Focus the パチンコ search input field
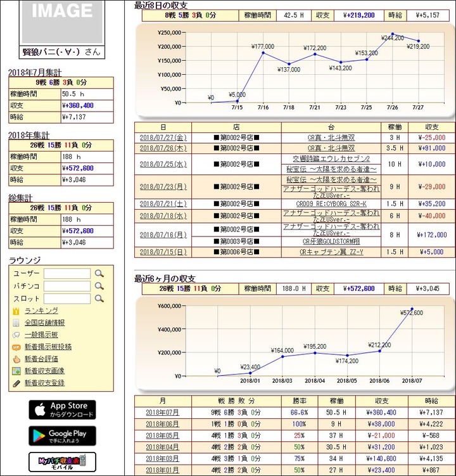Screen dimensions: 456x476 [x=67, y=286]
